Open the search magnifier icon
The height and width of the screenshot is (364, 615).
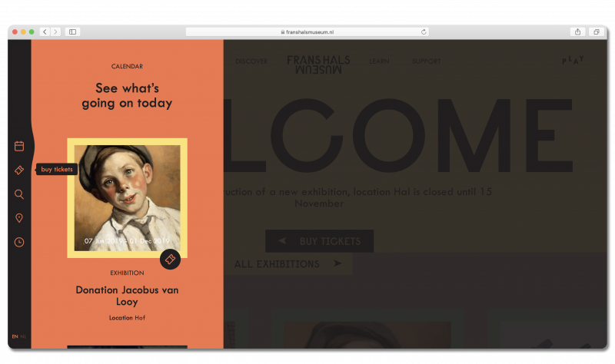pyautogui.click(x=19, y=194)
